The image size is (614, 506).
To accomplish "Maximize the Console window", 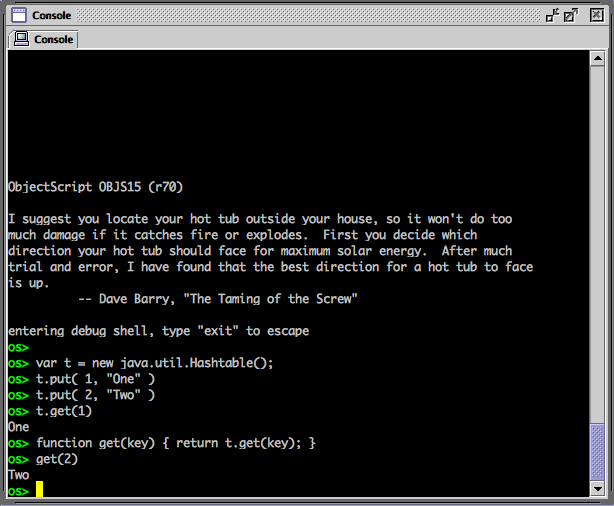I will point(571,15).
